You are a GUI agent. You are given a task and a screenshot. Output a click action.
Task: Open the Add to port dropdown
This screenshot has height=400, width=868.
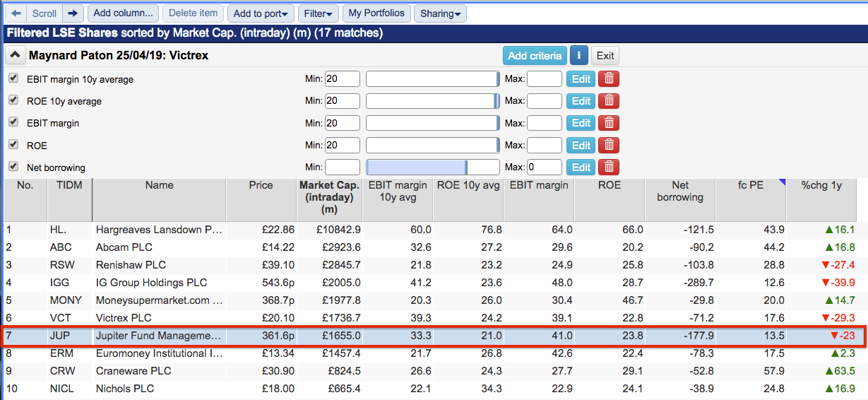(x=261, y=13)
